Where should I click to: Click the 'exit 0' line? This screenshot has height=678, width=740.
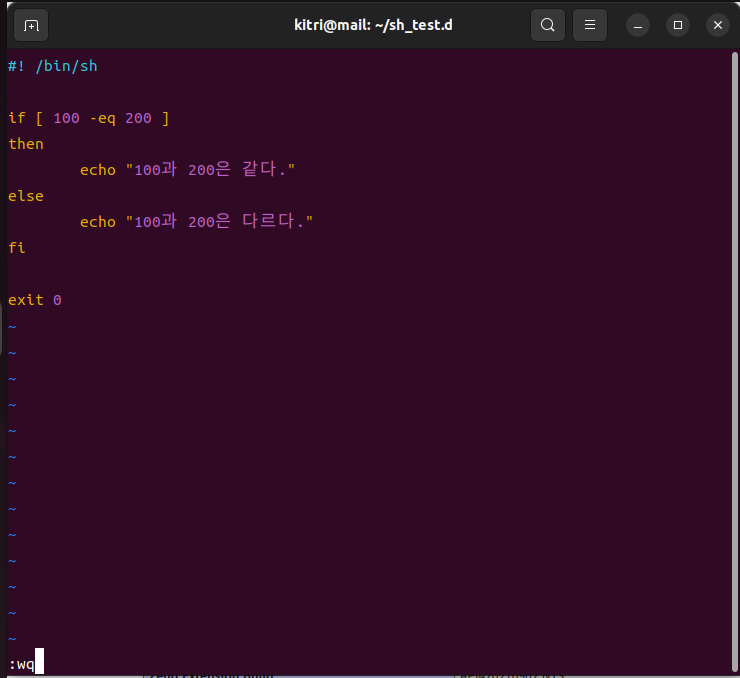coord(35,300)
